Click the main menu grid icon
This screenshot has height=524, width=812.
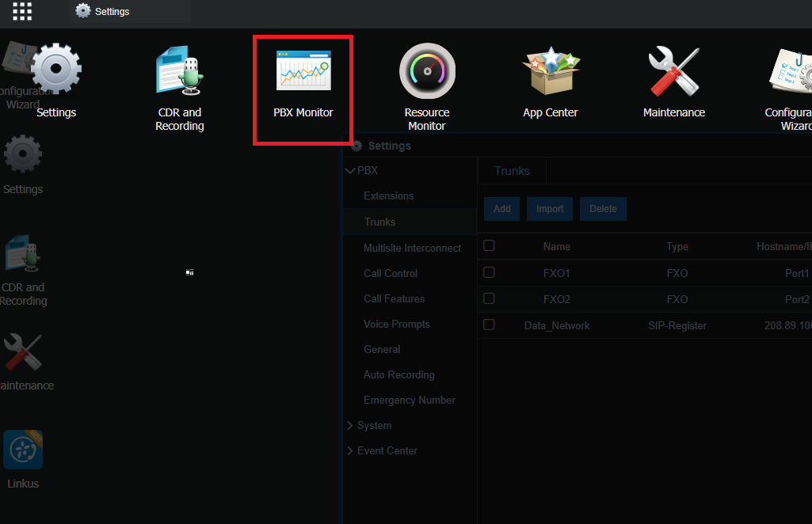[x=22, y=11]
